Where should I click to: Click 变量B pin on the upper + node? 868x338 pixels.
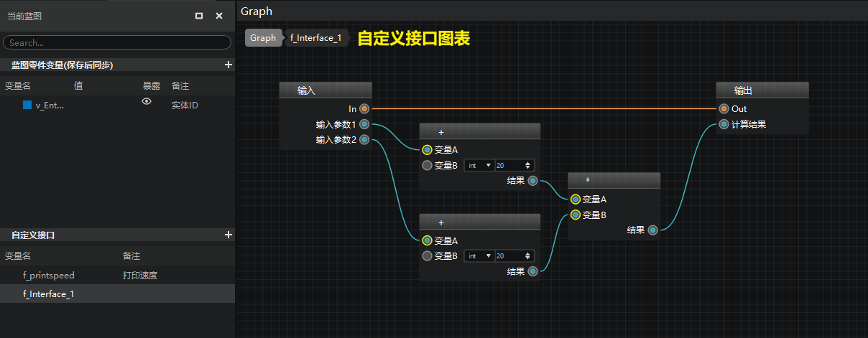coord(428,165)
